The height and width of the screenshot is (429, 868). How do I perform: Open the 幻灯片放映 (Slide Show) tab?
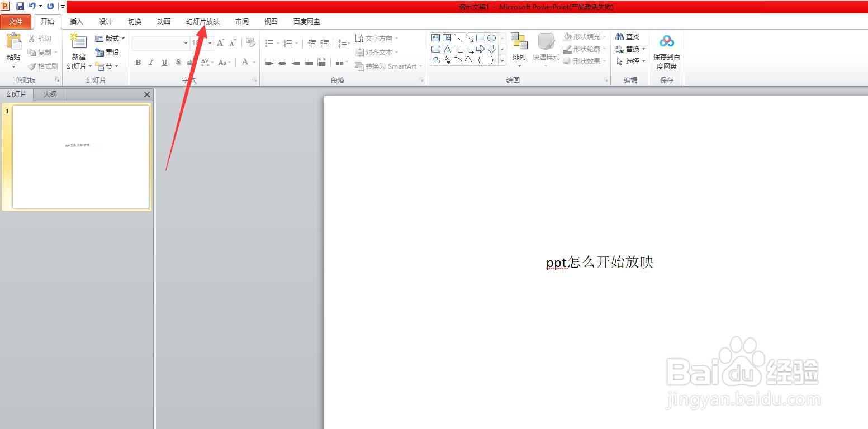coord(203,22)
